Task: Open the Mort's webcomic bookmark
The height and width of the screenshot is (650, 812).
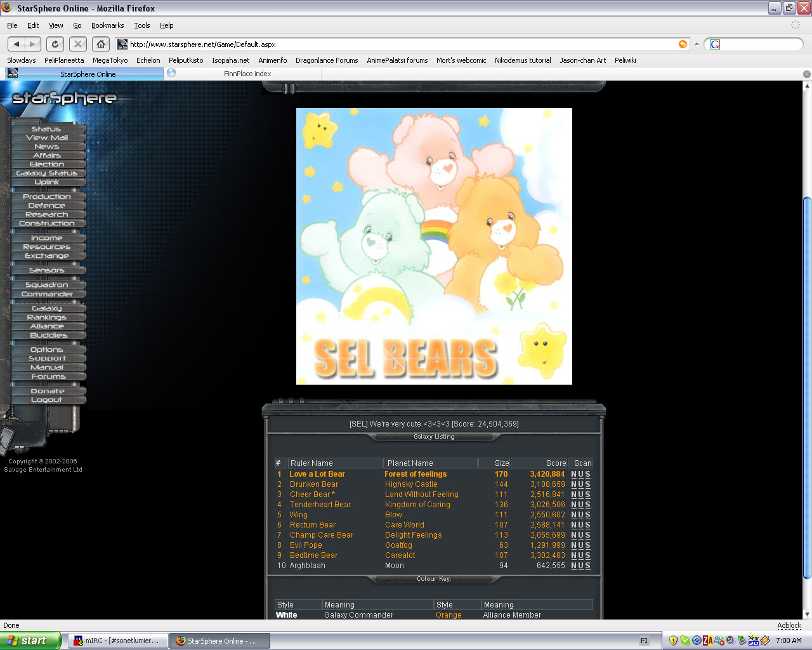Action: (x=461, y=60)
